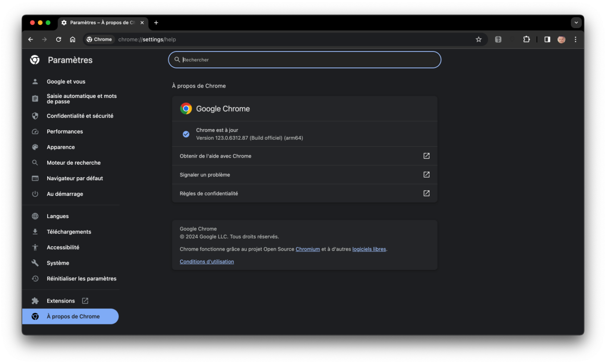Screen dimensions: 606x364
Task: Click the address bar URL chrome://settings/help
Action: pos(147,40)
